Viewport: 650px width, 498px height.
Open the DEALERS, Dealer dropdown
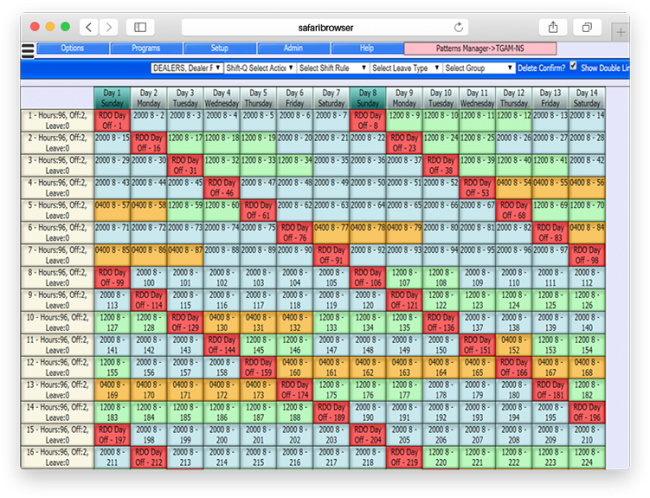click(187, 68)
